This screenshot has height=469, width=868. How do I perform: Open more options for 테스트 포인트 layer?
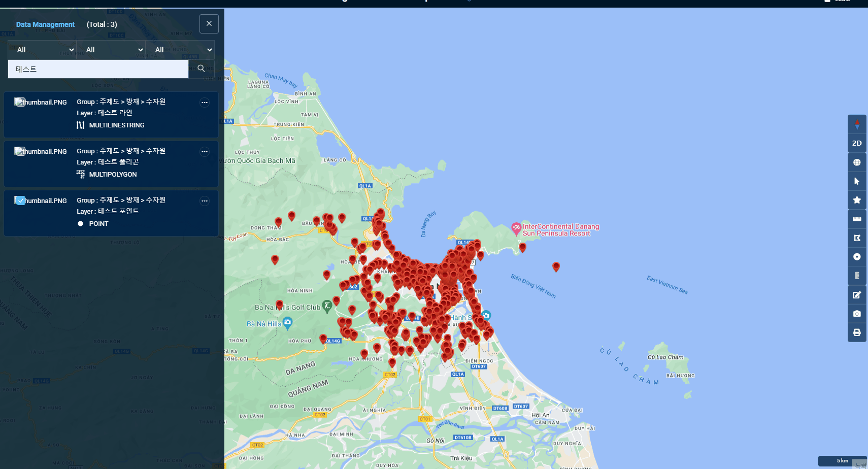[205, 201]
